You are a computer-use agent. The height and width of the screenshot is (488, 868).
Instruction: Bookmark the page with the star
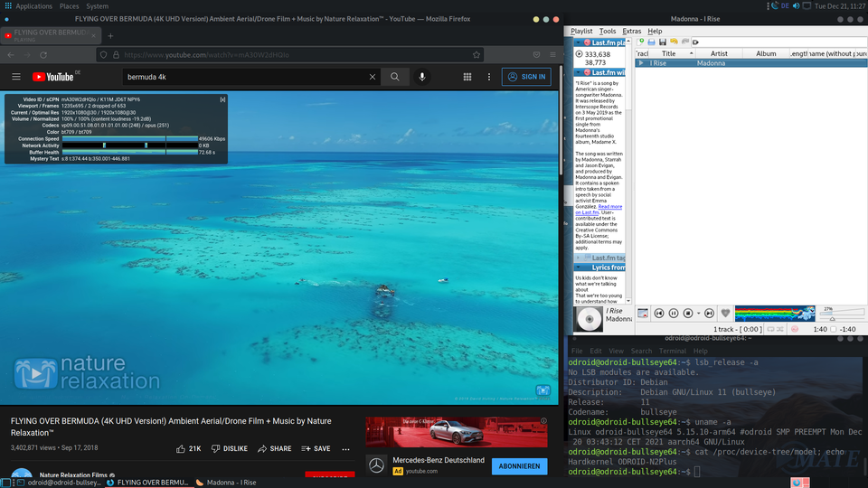click(476, 55)
